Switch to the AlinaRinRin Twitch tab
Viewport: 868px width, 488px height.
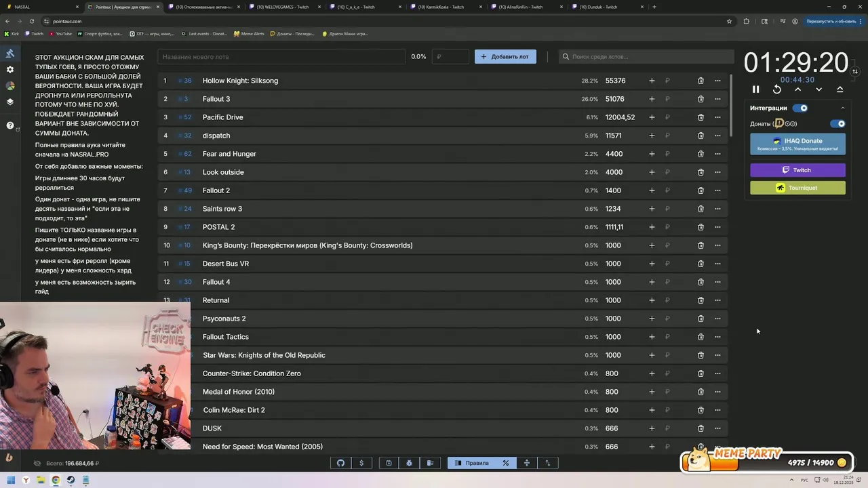click(526, 7)
